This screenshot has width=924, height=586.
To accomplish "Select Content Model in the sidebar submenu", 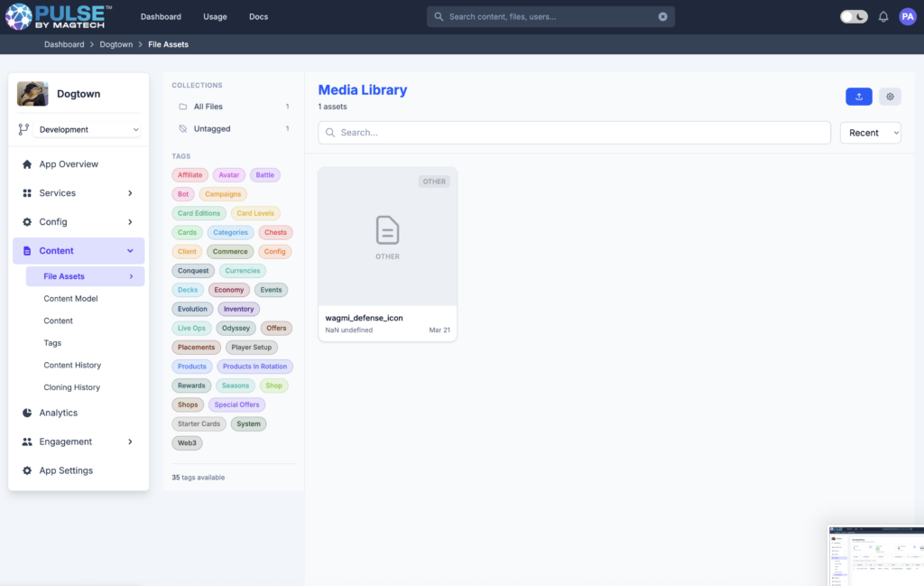I will pyautogui.click(x=70, y=299).
